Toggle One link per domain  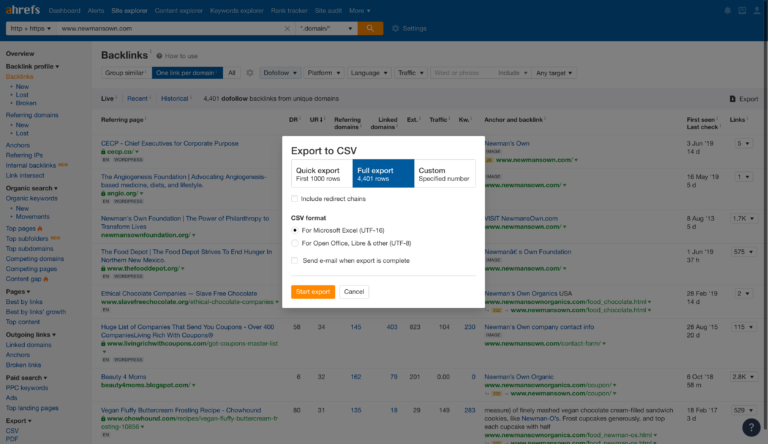[x=187, y=73]
